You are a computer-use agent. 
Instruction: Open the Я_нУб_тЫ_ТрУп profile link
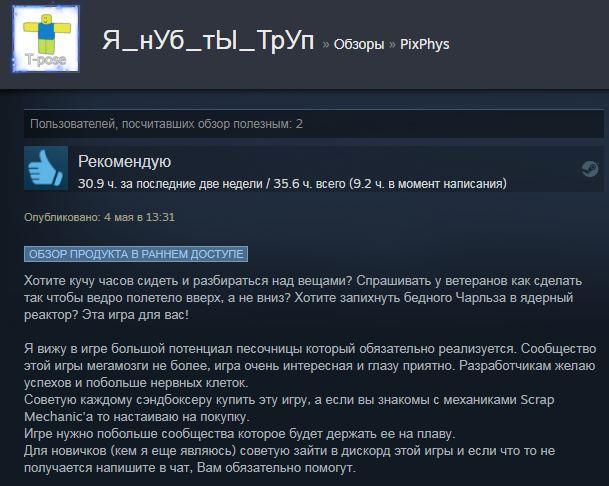pyautogui.click(x=208, y=40)
